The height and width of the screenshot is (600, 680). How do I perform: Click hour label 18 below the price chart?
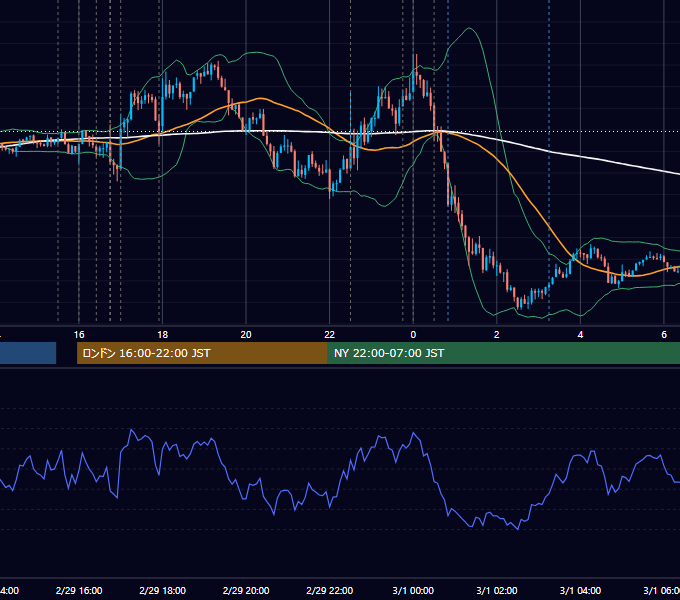pyautogui.click(x=163, y=335)
